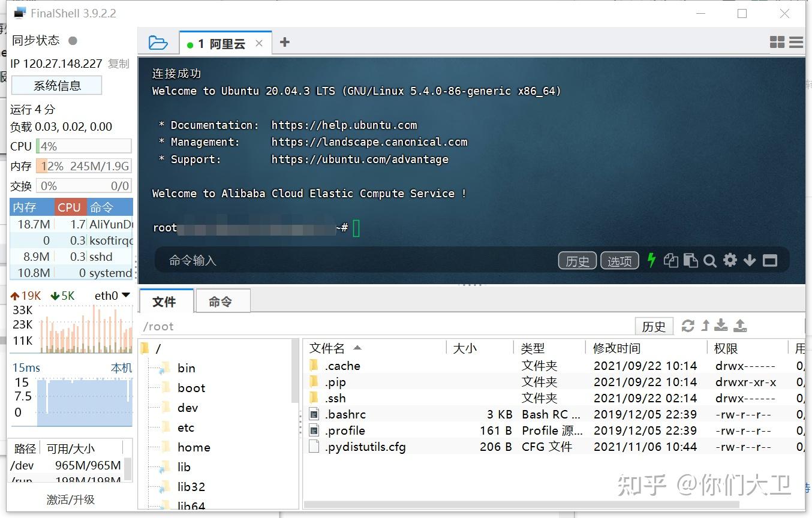Click 复制 to copy the IP
The image size is (812, 518).
(119, 64)
